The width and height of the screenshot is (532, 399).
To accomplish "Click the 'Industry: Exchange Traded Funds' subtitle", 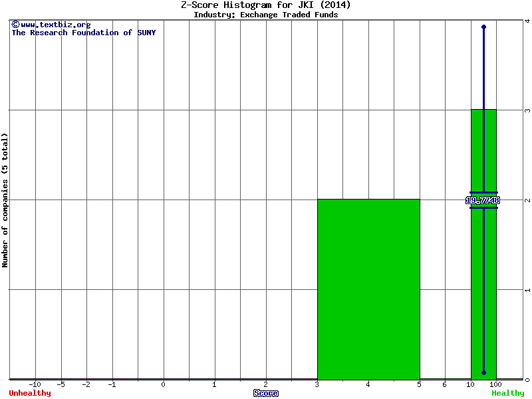I will coord(265,15).
